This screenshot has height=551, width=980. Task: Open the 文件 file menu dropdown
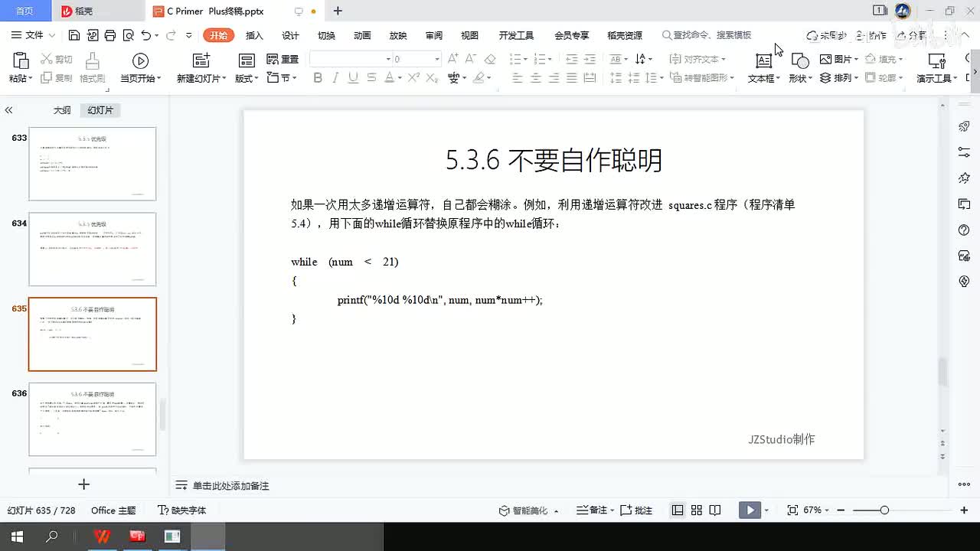point(34,35)
